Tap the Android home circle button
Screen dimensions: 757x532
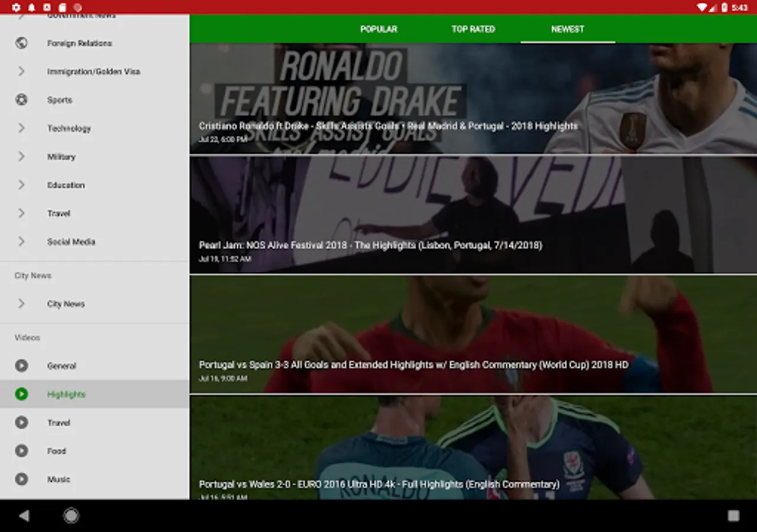[x=71, y=516]
